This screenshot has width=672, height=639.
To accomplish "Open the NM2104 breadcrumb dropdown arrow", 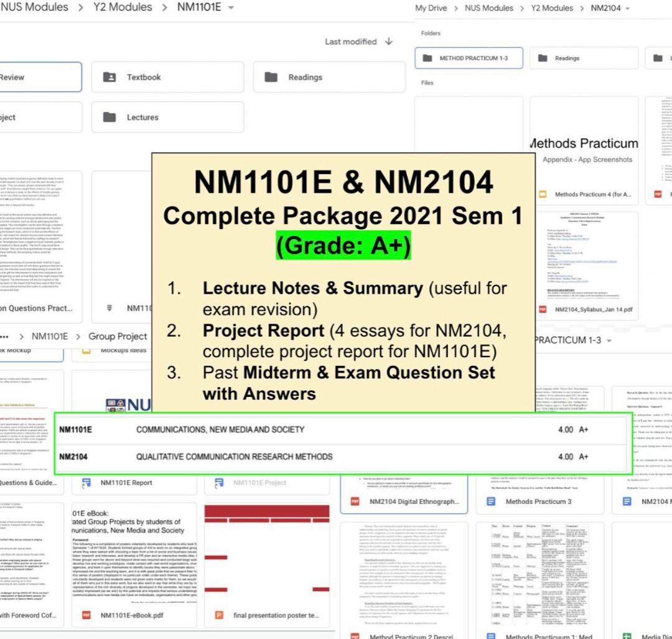I will tap(627, 8).
